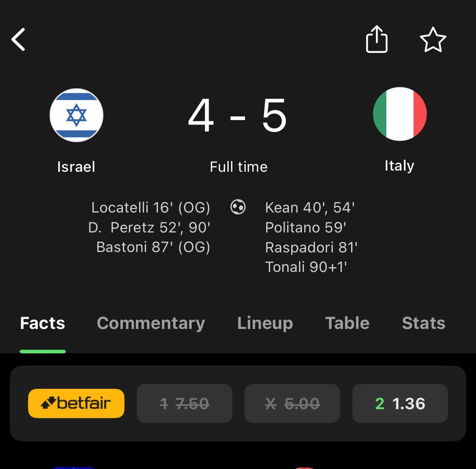Open the Lineup tab
Screen dimensions: 476x469
265,323
